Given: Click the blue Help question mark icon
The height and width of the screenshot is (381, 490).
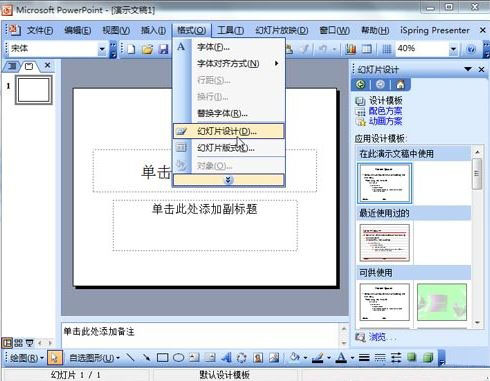Looking at the screenshot, I should (x=471, y=49).
